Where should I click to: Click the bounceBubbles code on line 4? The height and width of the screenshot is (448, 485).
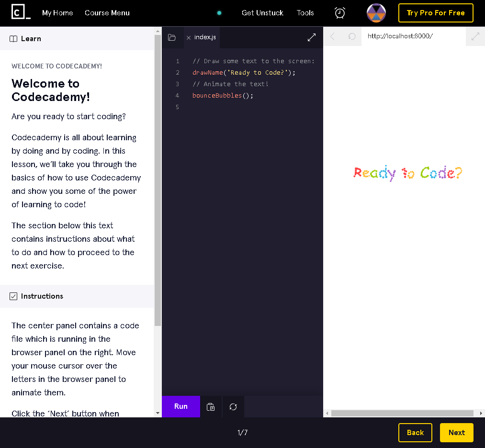223,96
